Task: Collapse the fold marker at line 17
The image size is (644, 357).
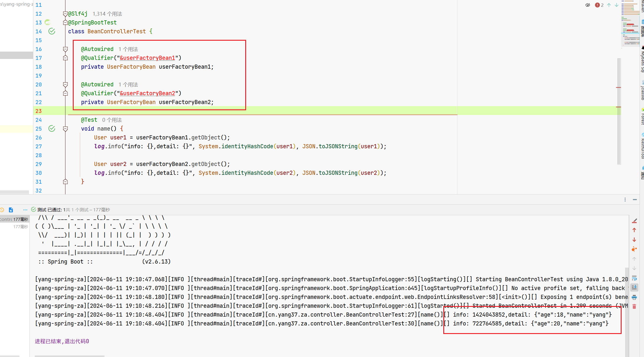Action: pyautogui.click(x=65, y=58)
